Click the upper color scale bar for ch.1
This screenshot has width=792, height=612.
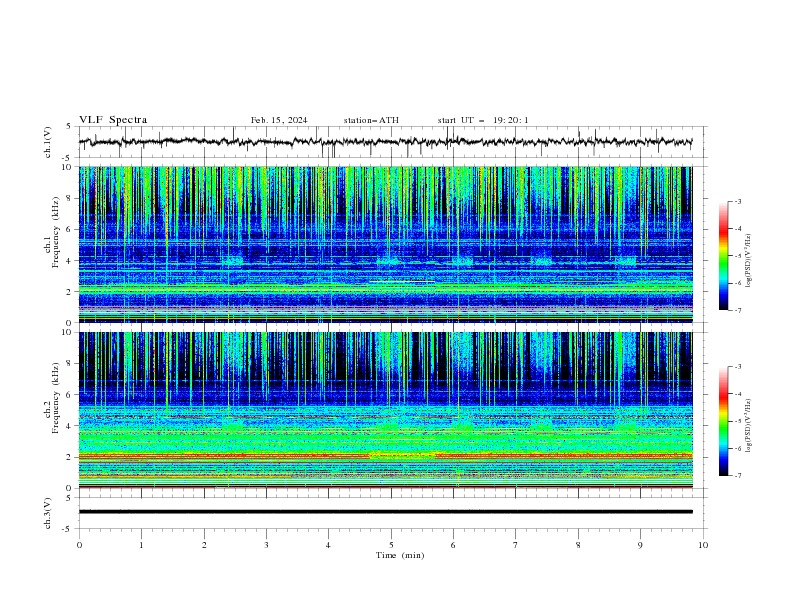[x=723, y=256]
